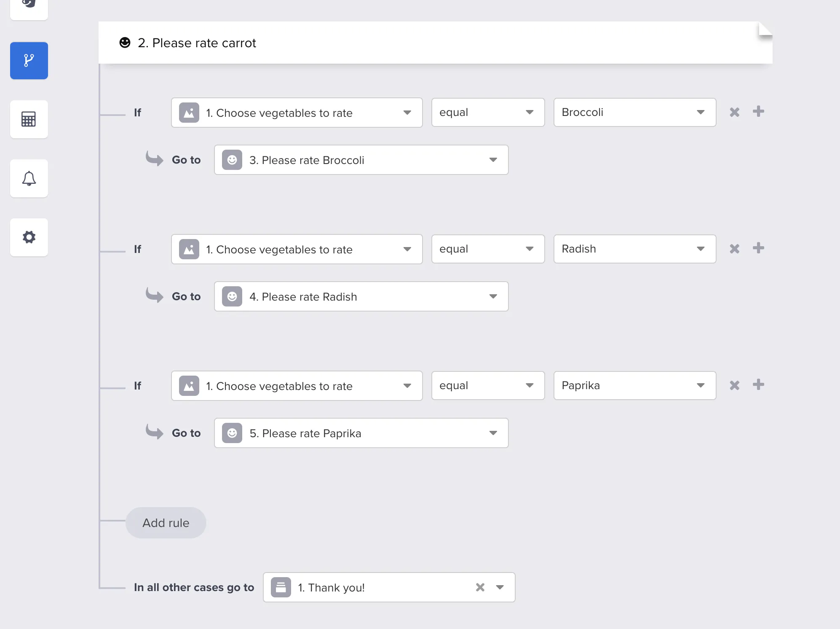Add a condition to the Paprika rule

click(758, 385)
